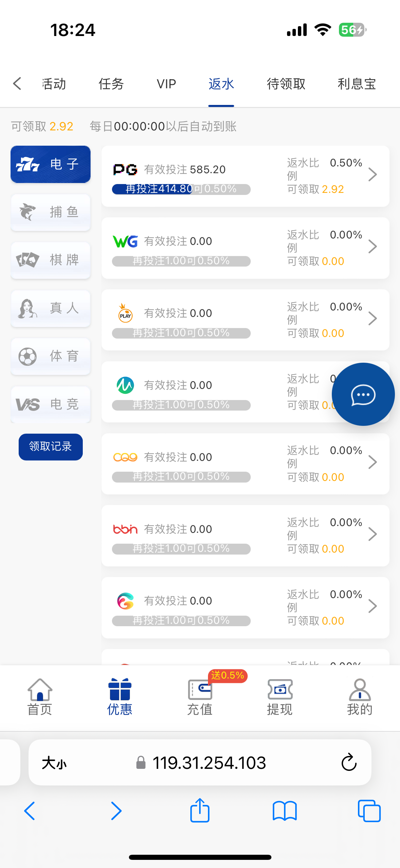
Task: Select the 捕鱼 fishing category
Action: tap(51, 212)
